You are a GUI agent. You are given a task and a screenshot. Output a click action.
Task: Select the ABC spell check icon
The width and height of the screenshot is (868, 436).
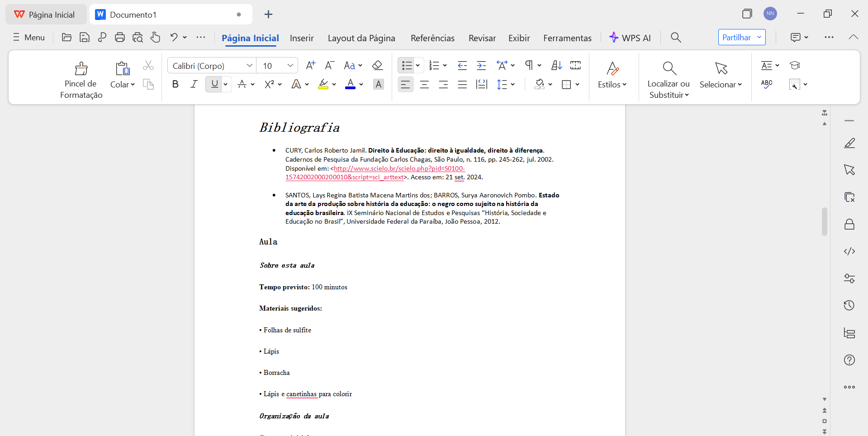click(x=767, y=84)
